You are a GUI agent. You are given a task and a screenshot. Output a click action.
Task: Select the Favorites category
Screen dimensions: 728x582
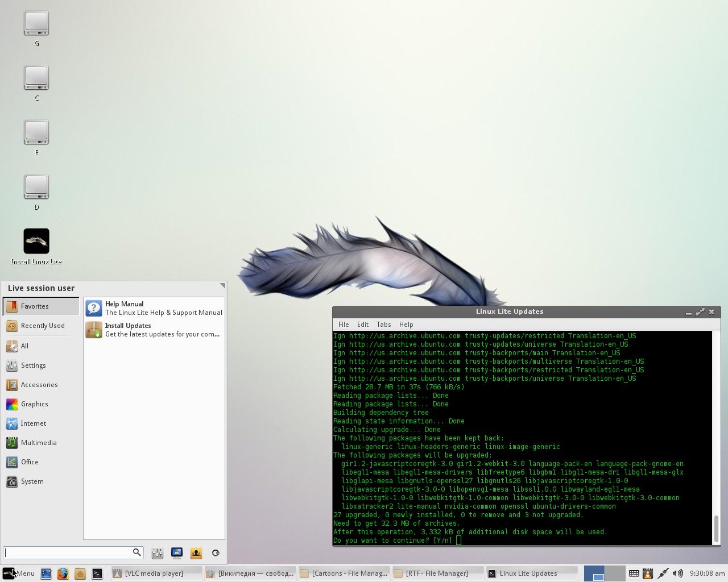coord(41,306)
